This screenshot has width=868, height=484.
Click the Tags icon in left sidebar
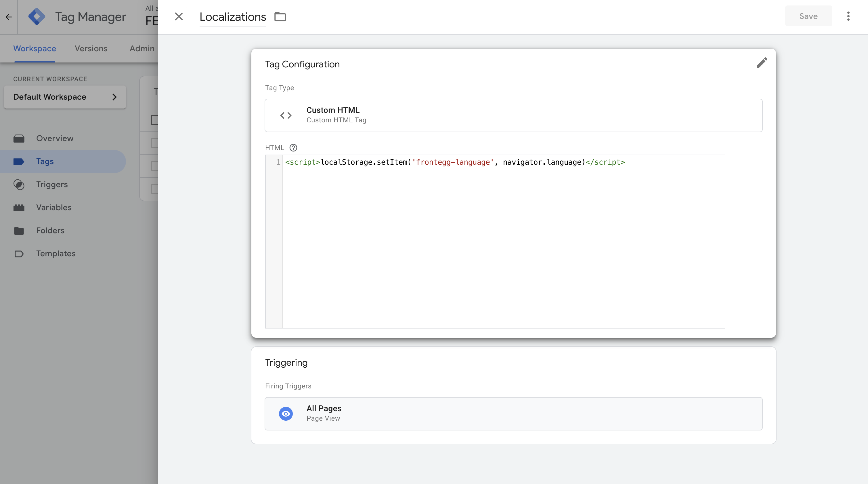19,161
